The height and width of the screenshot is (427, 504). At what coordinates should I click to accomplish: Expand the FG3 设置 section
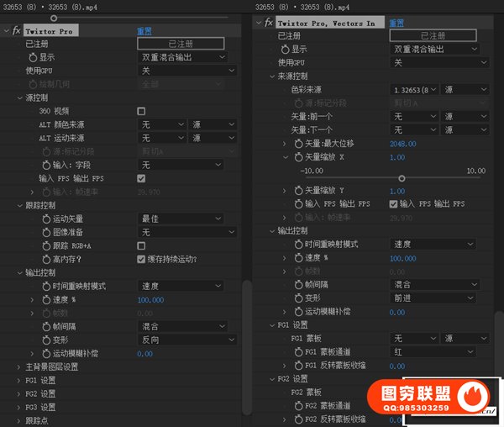pyautogui.click(x=19, y=408)
